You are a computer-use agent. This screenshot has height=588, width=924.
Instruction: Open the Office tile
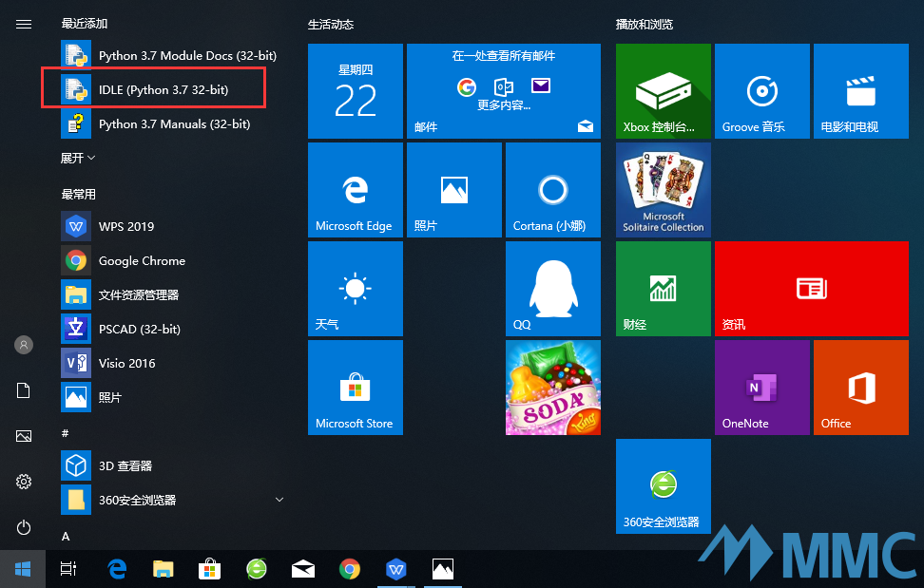coord(861,388)
